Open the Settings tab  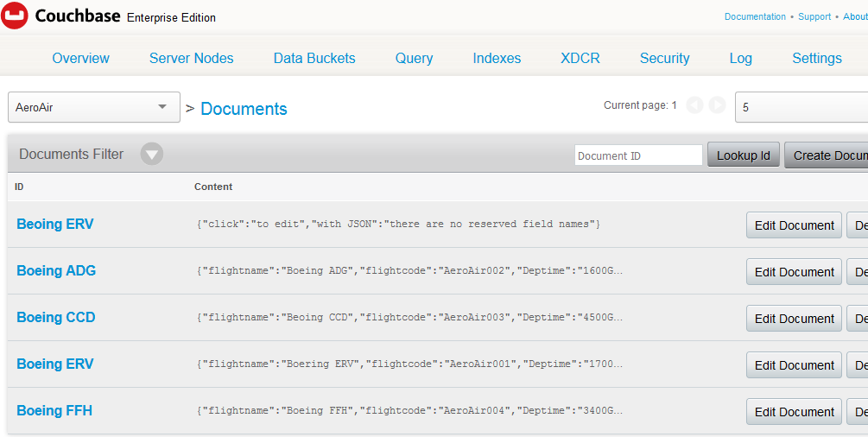[817, 58]
